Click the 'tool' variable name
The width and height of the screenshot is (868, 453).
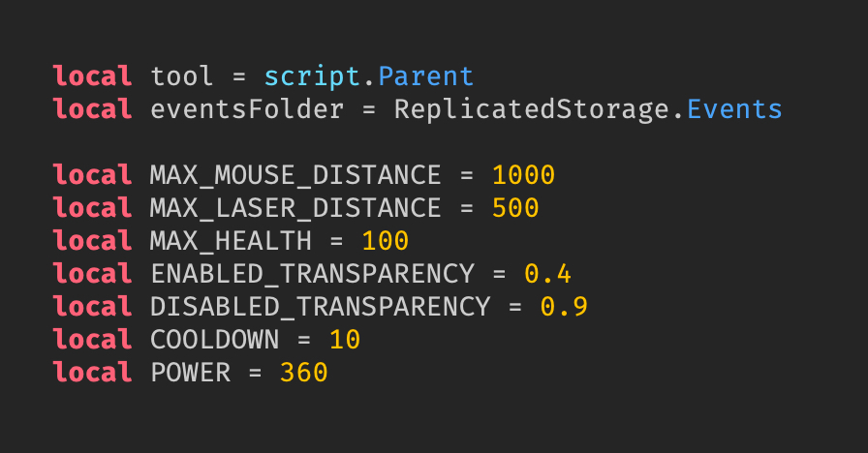[182, 76]
